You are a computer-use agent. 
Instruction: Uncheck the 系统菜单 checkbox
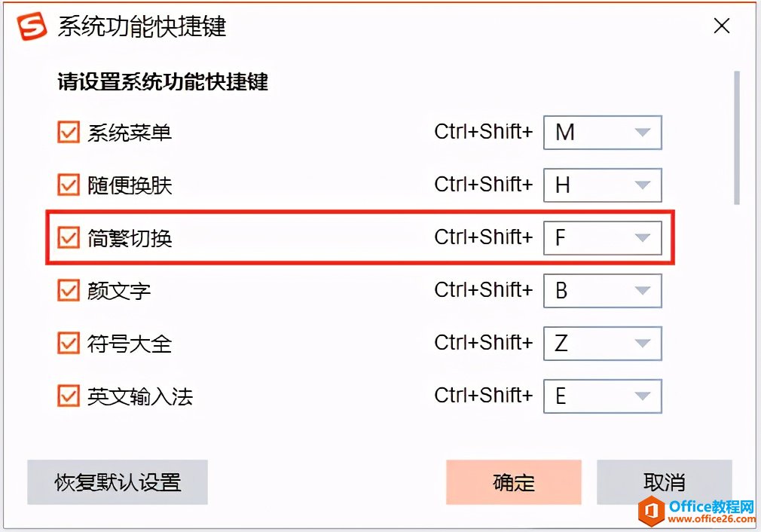(x=69, y=132)
